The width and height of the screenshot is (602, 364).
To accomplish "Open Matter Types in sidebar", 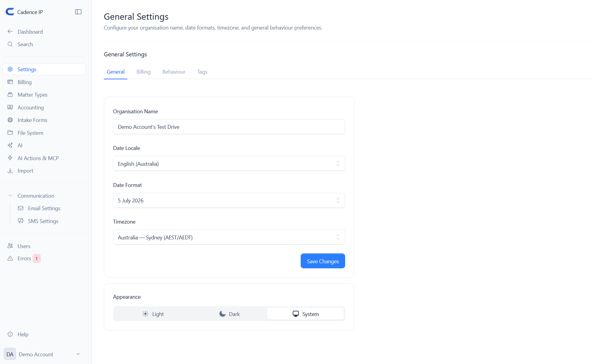I will pos(44,95).
